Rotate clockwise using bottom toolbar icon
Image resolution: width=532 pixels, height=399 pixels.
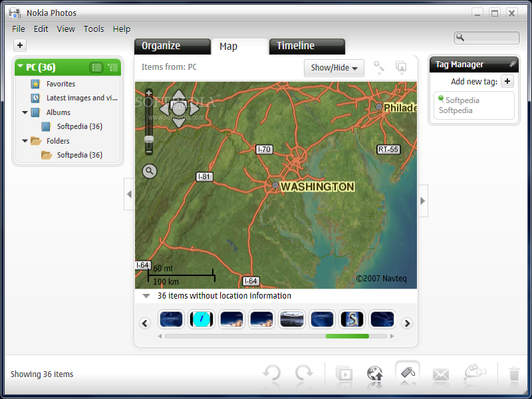(x=304, y=374)
